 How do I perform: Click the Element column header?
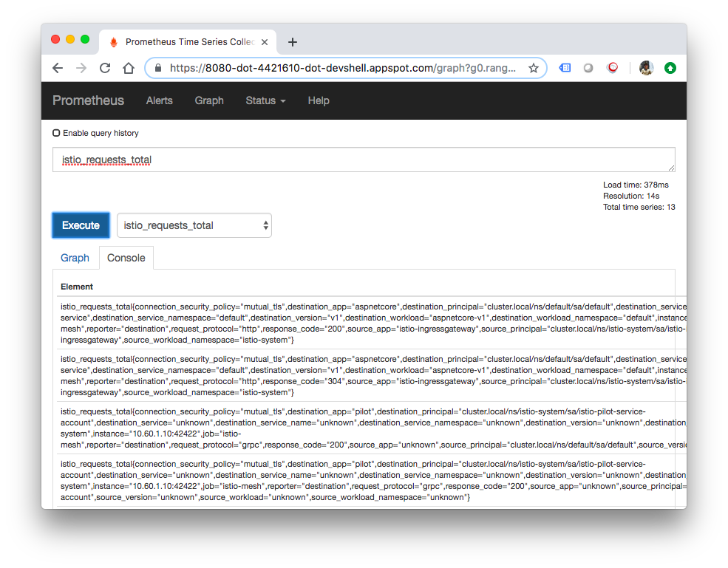(x=77, y=287)
